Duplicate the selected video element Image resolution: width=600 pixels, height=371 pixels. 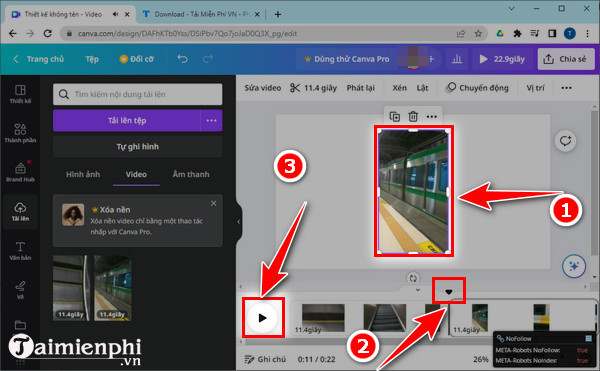(395, 116)
